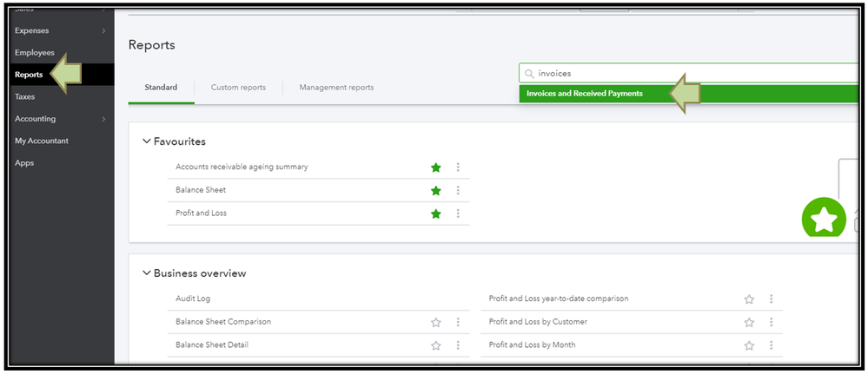Expand the Accounting sidebar submenu
Screen dimensions: 868x374
coord(103,119)
